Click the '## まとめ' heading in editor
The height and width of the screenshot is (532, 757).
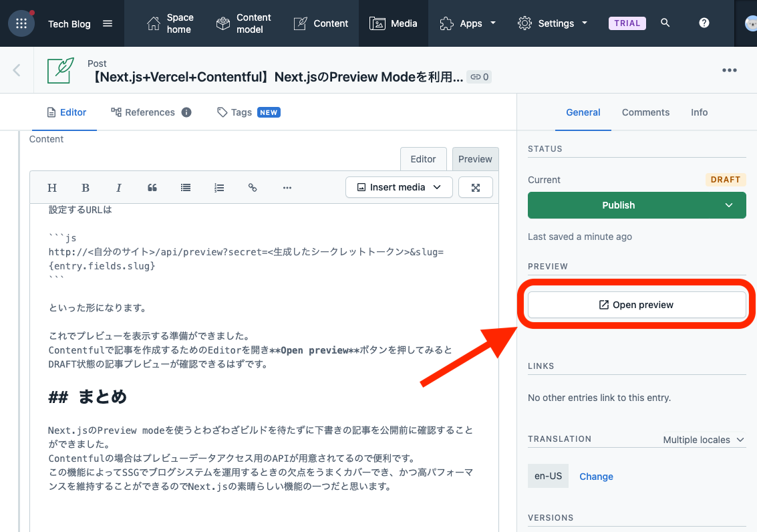(x=88, y=397)
